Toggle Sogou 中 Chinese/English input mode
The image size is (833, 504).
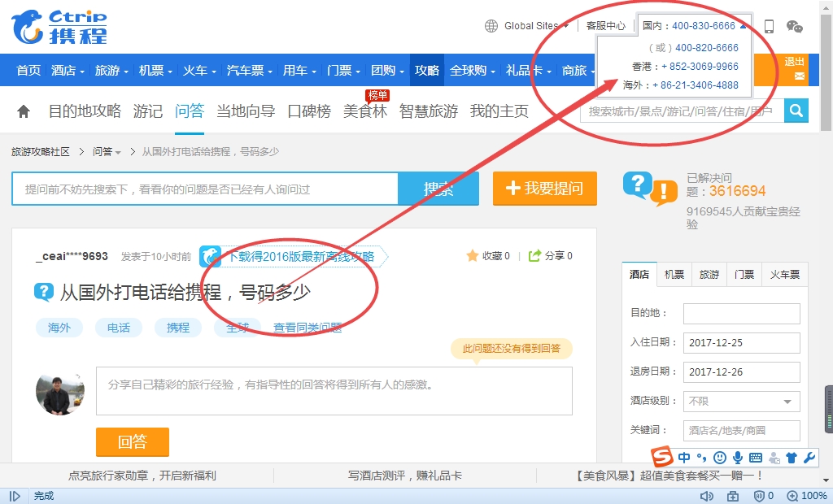[684, 458]
